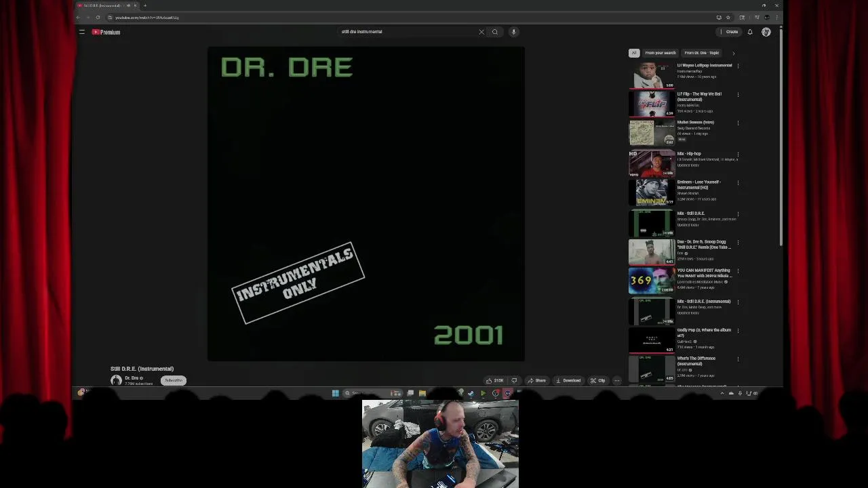The height and width of the screenshot is (488, 868).
Task: Open What's The Difference (Instrumental) video
Action: (x=652, y=368)
